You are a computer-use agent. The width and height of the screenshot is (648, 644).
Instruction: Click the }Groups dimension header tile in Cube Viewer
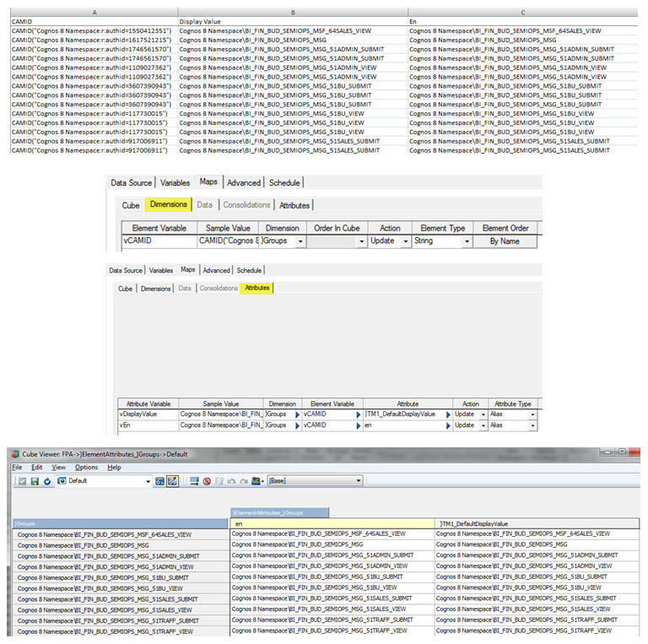120,523
